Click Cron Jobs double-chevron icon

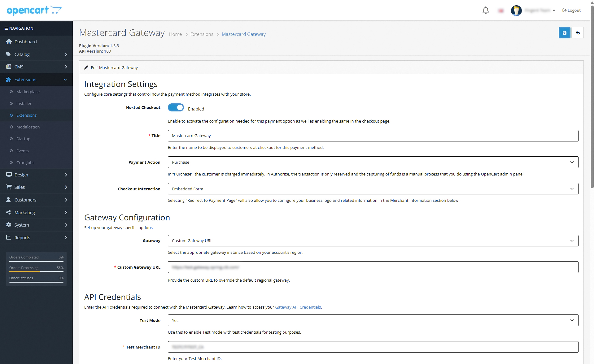coord(11,162)
